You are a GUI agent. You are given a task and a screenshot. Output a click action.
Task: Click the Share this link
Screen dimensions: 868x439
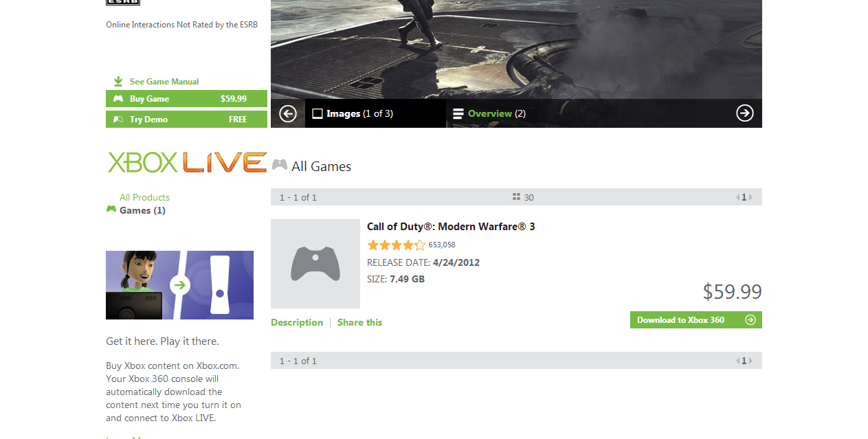(359, 322)
